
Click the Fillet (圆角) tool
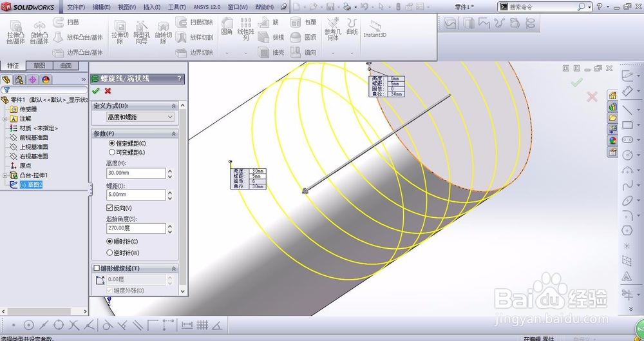[x=227, y=26]
